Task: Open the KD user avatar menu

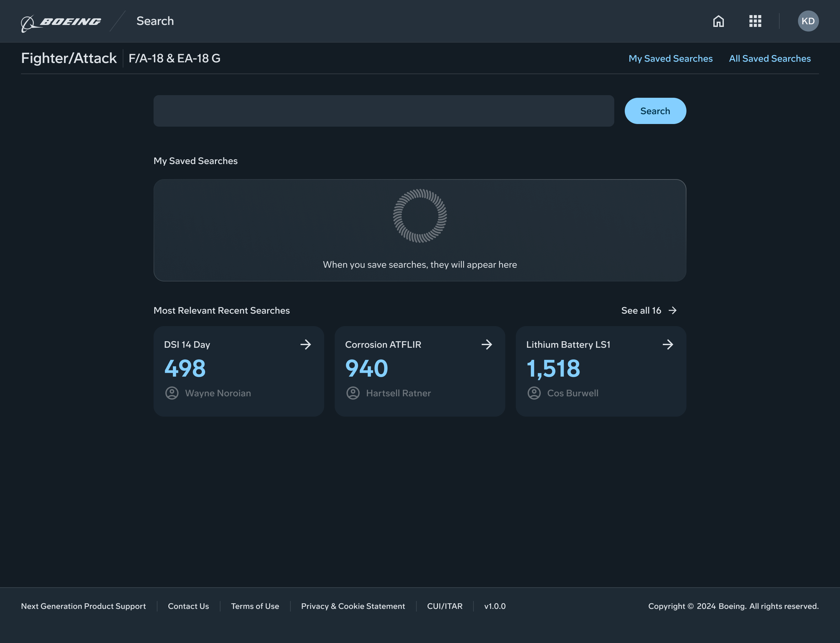Action: pyautogui.click(x=808, y=21)
